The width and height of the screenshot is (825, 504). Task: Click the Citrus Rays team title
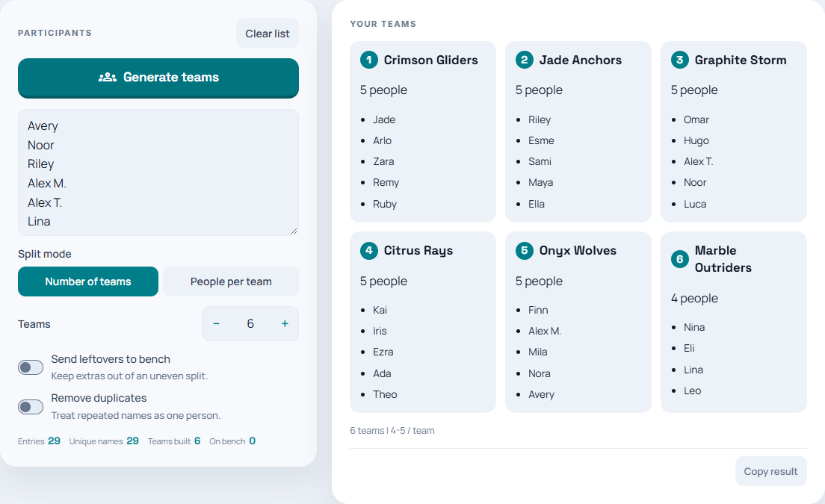click(418, 251)
